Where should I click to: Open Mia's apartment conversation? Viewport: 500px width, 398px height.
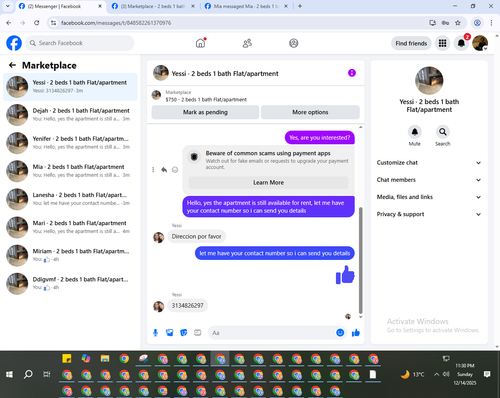(70, 171)
